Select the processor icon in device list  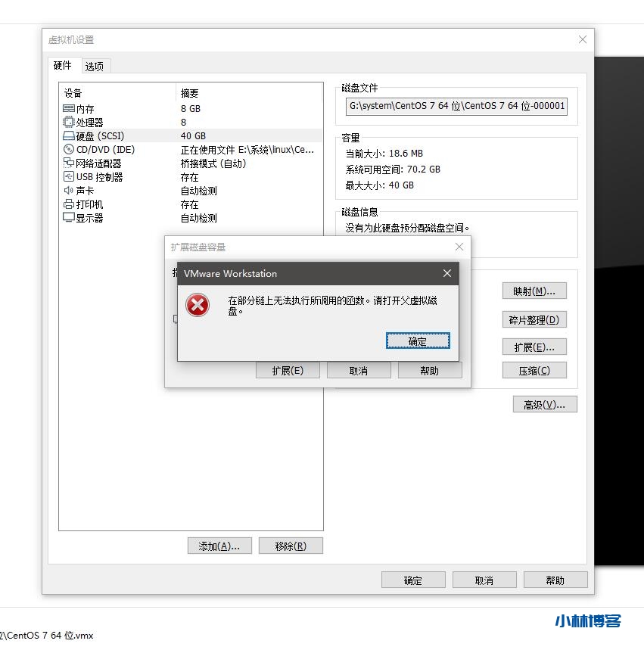[69, 123]
